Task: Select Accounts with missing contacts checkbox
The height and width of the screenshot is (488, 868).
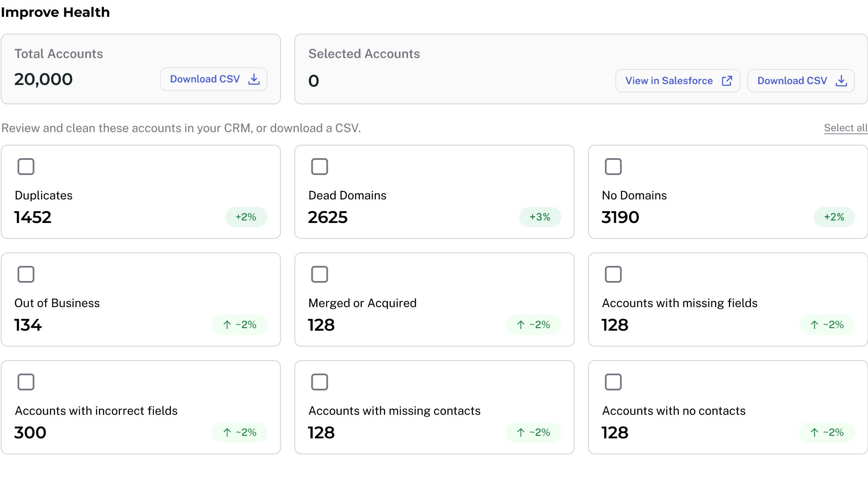Action: 319,382
